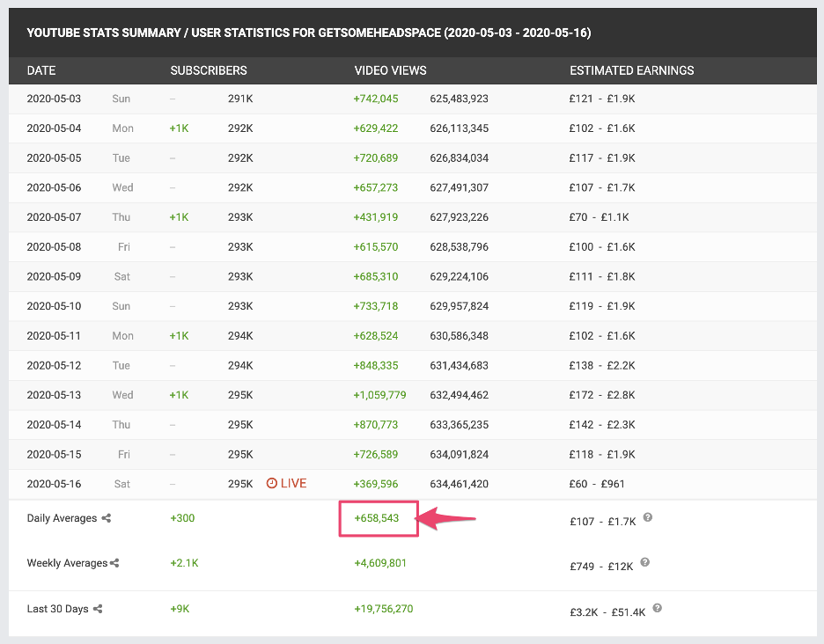The image size is (824, 644).
Task: Click the total views figure 625,483,923
Action: [460, 99]
